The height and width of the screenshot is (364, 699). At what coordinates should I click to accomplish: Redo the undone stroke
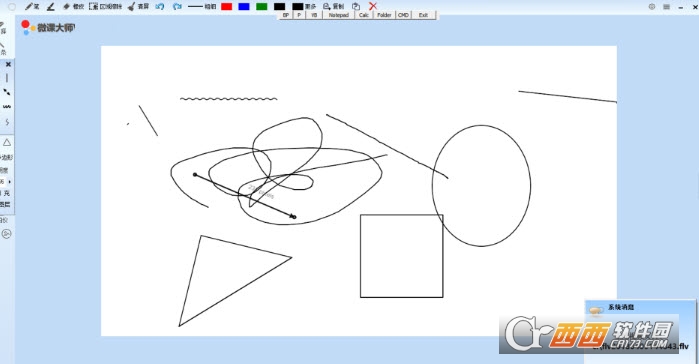point(177,6)
